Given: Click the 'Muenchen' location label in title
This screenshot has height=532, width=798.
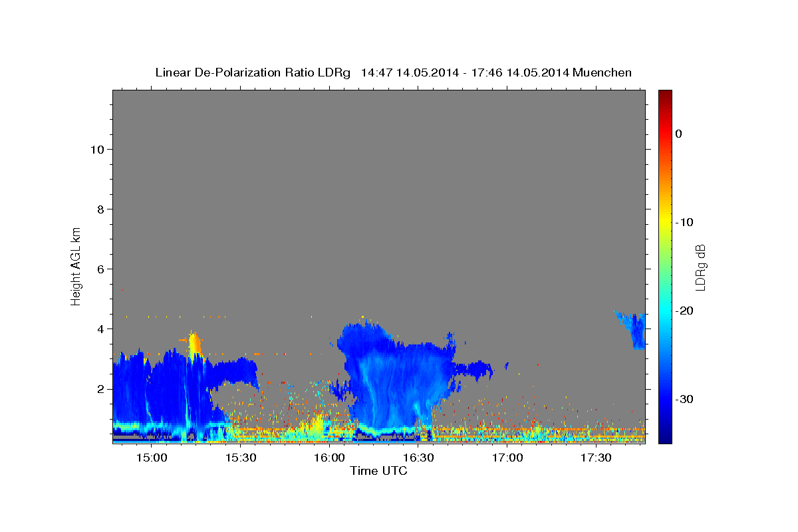Looking at the screenshot, I should point(602,72).
